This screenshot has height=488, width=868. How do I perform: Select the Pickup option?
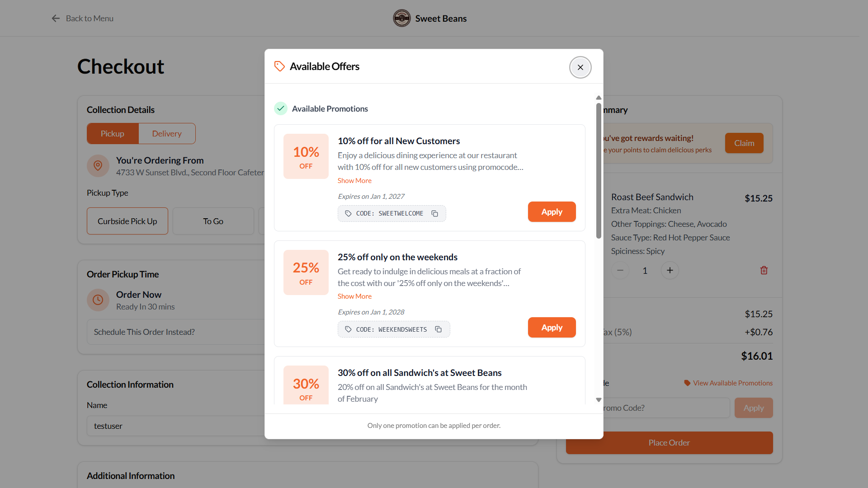point(113,134)
